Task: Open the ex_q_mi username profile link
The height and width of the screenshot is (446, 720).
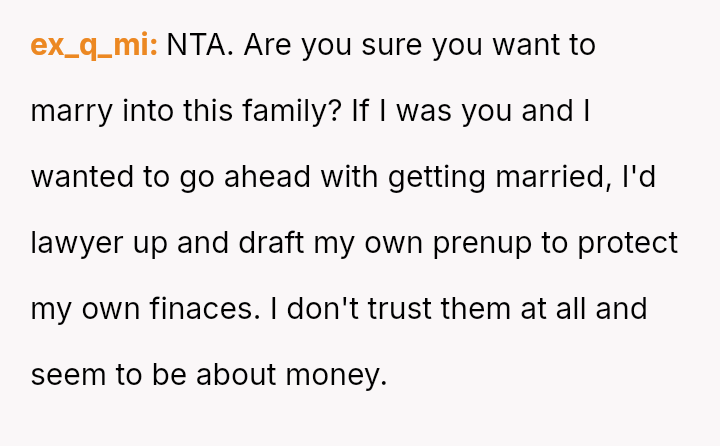Action: click(x=94, y=44)
